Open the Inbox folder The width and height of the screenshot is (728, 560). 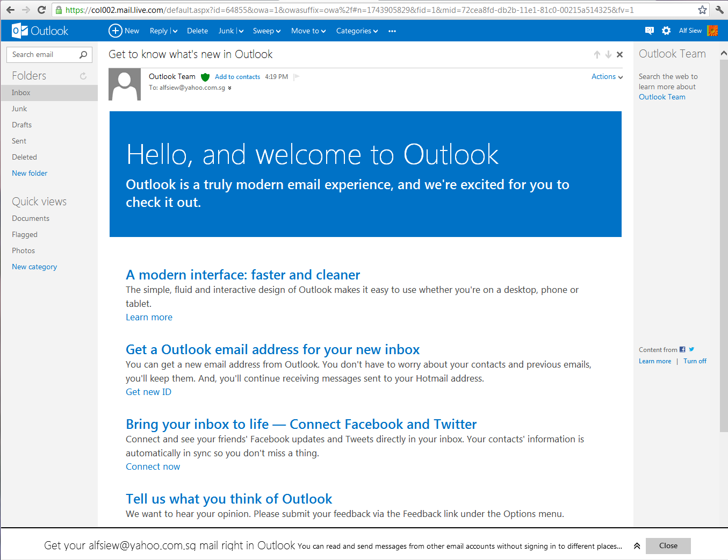coord(49,92)
